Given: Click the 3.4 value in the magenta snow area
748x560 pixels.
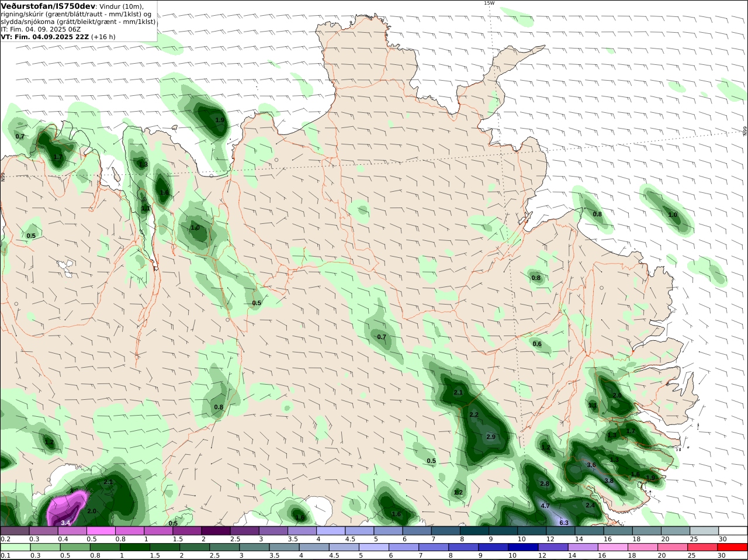Looking at the screenshot, I should 65,523.
